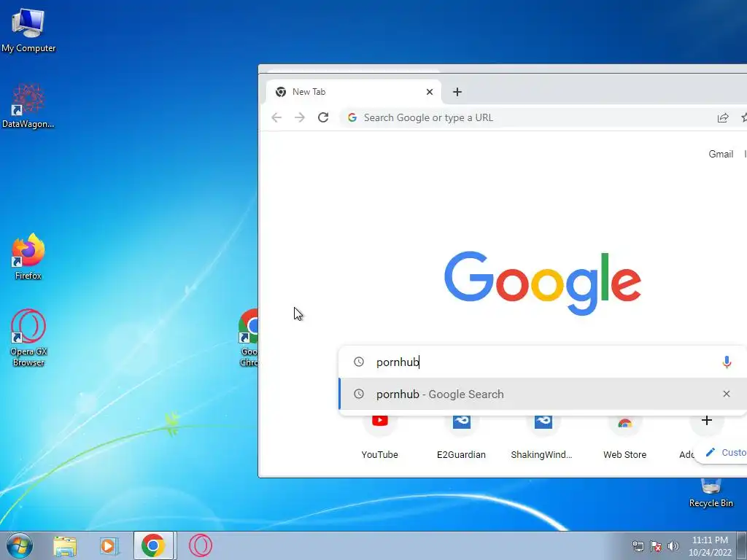
Task: Open the Windows Start menu
Action: tap(19, 545)
